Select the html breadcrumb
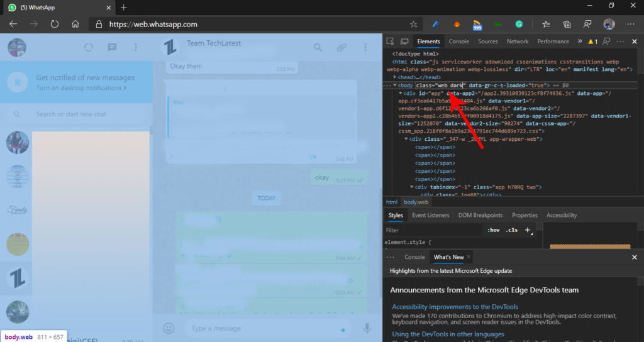 [x=391, y=202]
